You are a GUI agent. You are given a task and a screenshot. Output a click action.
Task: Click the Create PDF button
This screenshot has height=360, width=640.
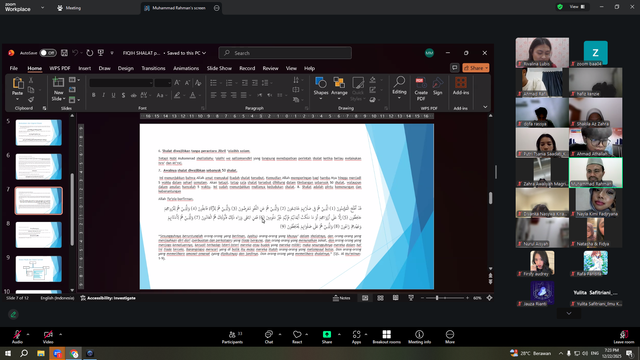coord(421,89)
